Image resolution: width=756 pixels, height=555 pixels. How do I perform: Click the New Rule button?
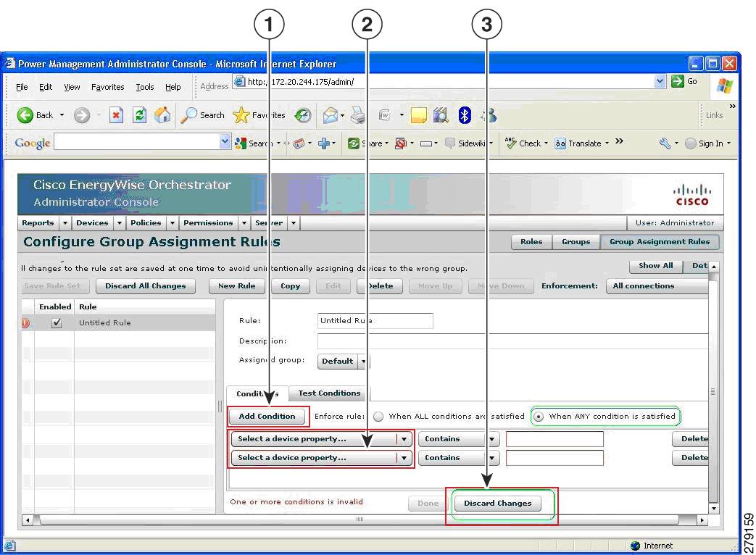click(x=237, y=286)
